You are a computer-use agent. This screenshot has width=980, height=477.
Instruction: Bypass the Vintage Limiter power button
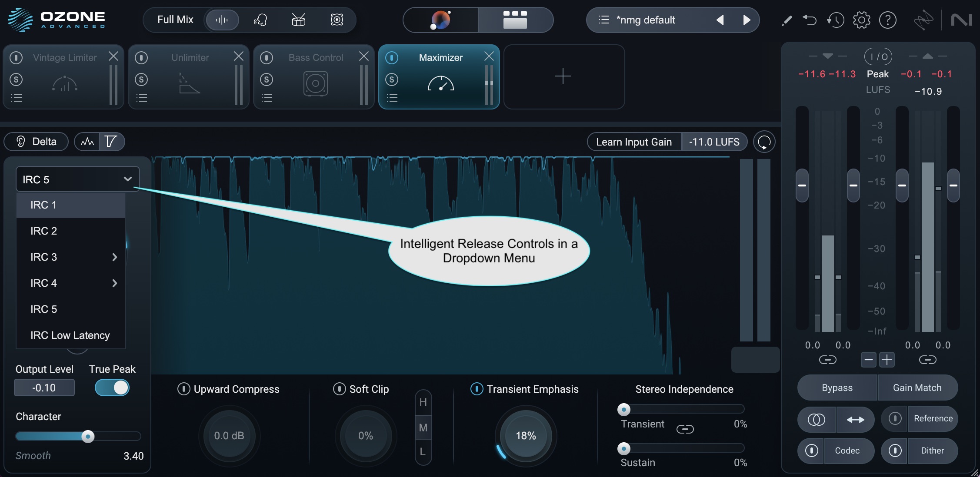pyautogui.click(x=16, y=57)
